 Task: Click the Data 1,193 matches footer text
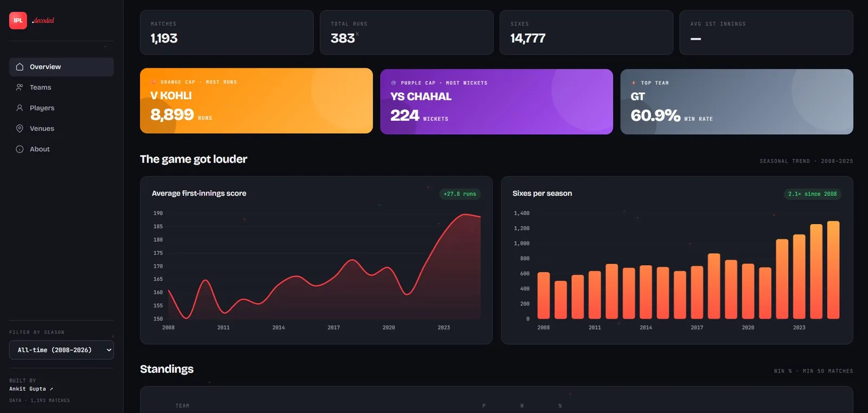40,401
